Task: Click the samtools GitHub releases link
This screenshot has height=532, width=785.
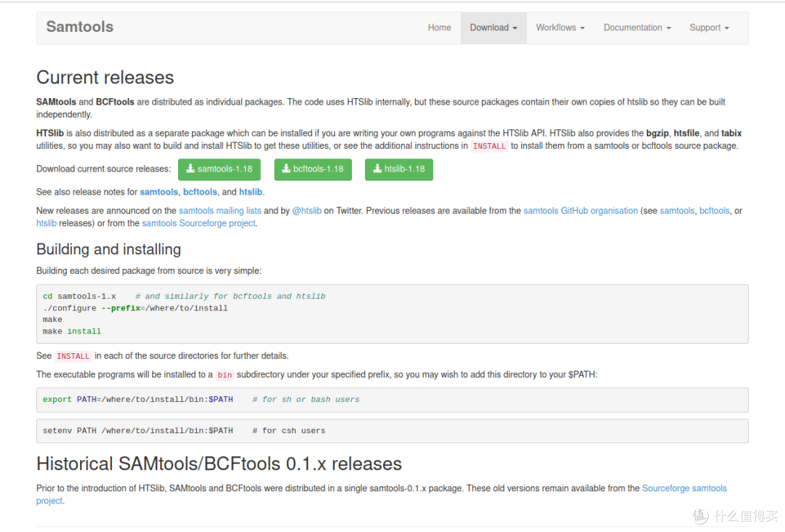Action: [x=677, y=211]
